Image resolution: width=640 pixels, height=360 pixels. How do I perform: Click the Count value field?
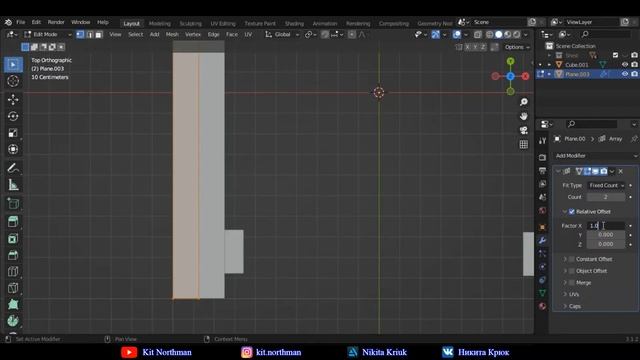[606, 197]
